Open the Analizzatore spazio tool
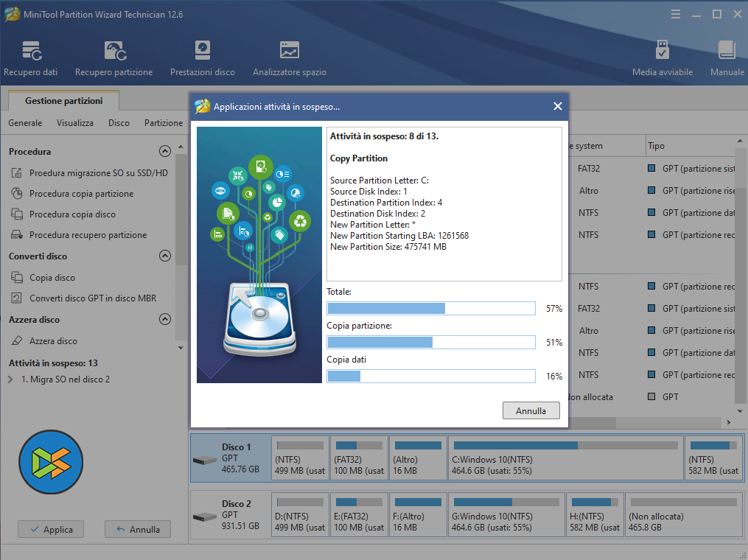 tap(289, 58)
